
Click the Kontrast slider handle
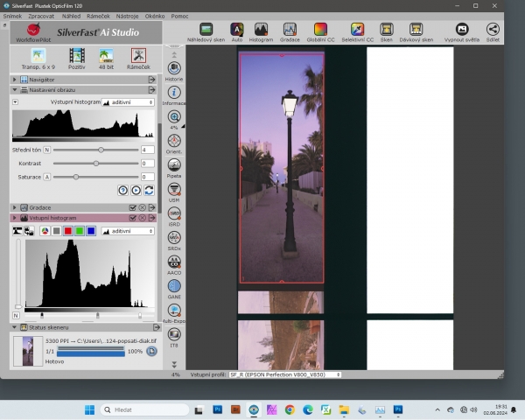coord(96,164)
